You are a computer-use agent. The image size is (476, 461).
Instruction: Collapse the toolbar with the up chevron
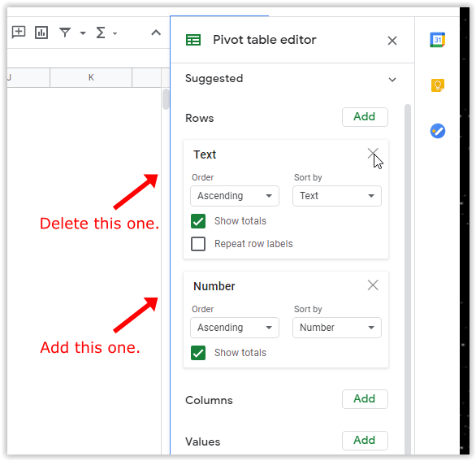click(x=156, y=33)
